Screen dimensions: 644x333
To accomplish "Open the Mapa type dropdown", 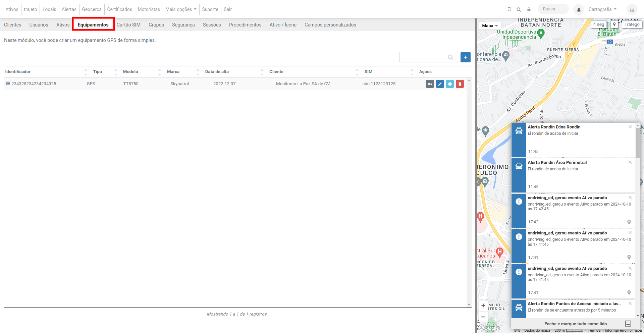I will point(490,26).
